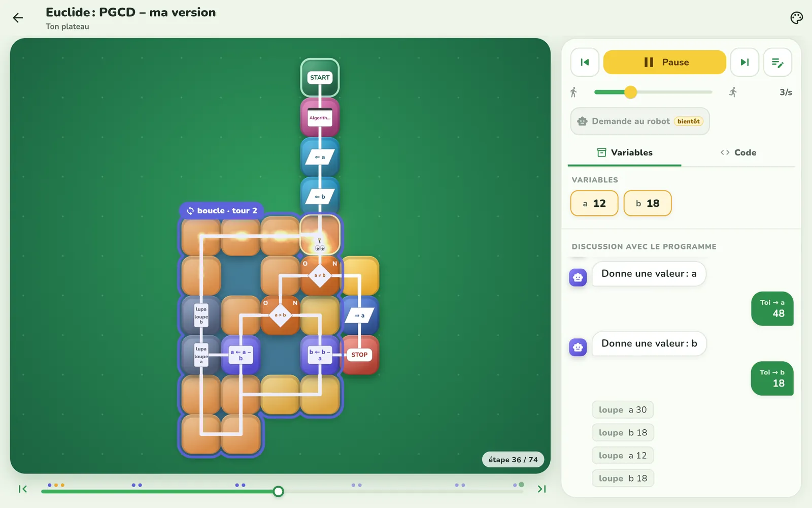812x508 pixels.
Task: Step back to previous step
Action: [585, 62]
